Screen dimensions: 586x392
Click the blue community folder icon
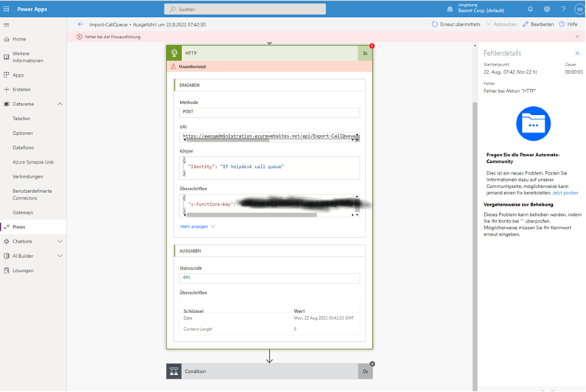(534, 124)
